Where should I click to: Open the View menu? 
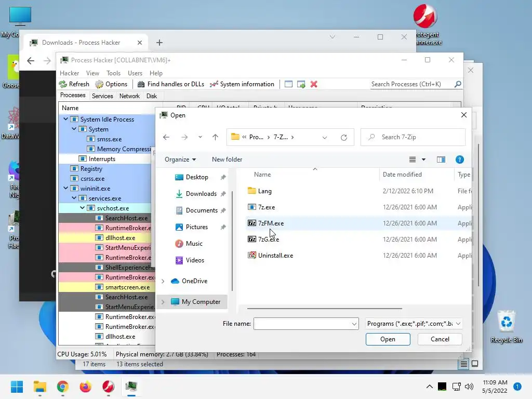point(92,73)
